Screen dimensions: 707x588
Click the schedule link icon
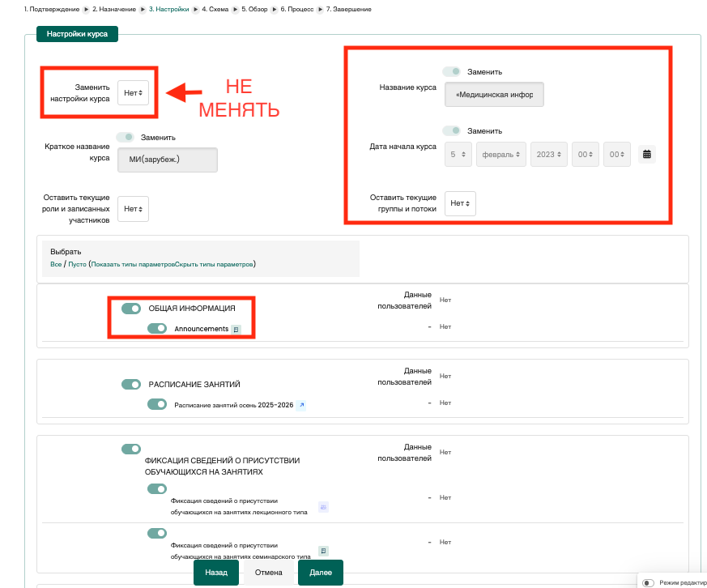(x=300, y=405)
